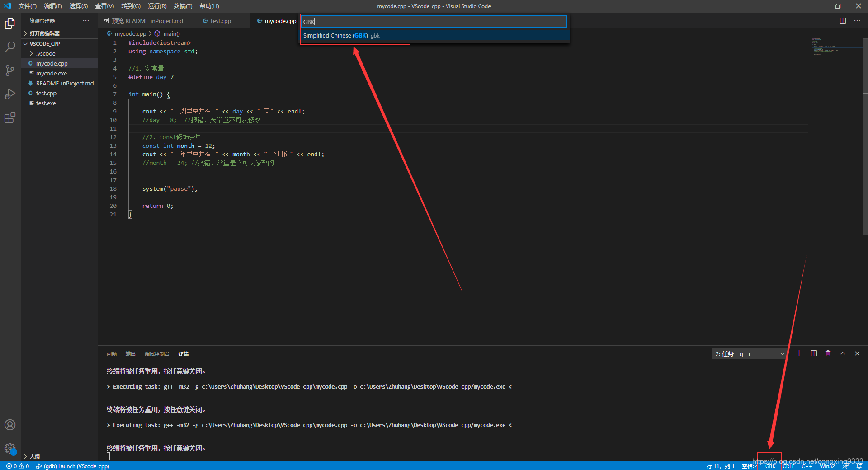Click the errors and warnings status indicator
The height and width of the screenshot is (470, 868).
point(18,466)
